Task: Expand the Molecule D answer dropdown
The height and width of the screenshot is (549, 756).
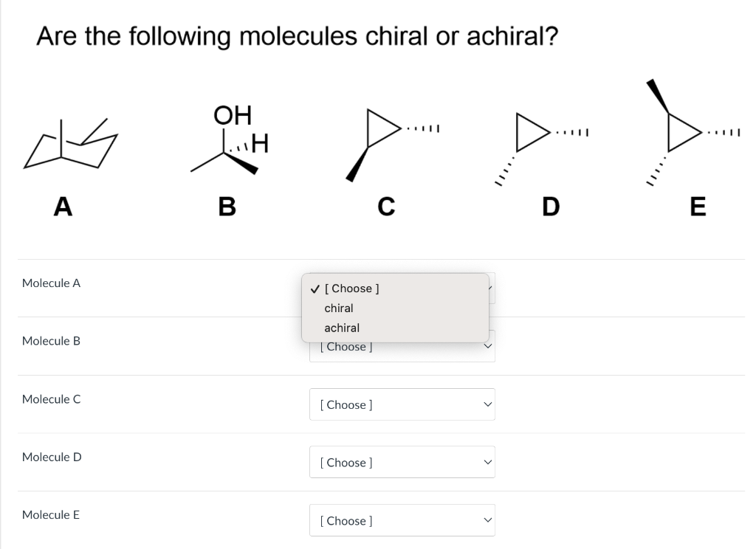Action: coord(402,463)
